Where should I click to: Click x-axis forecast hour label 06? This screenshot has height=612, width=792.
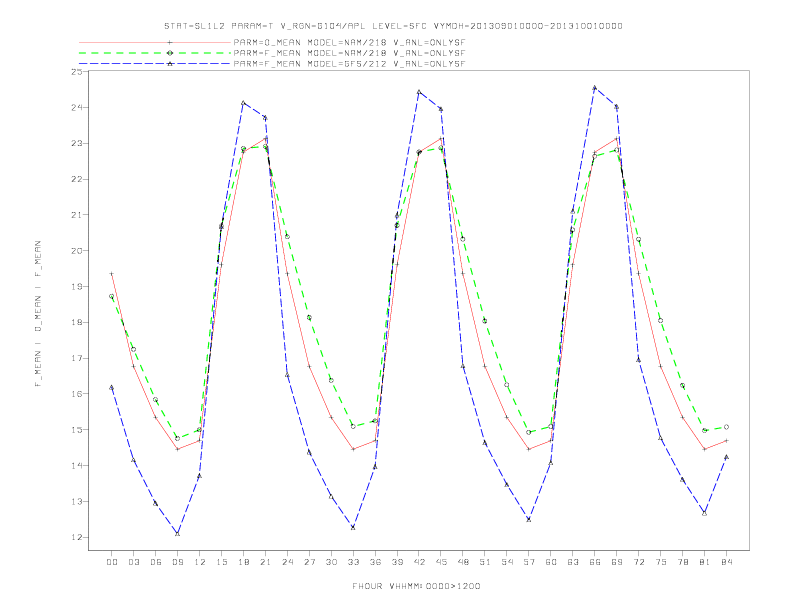click(156, 562)
